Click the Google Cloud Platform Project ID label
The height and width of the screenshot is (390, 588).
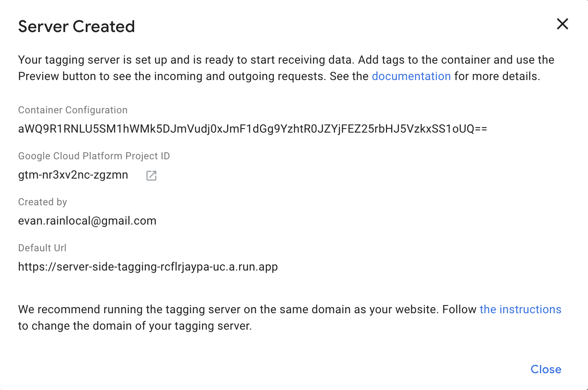pyautogui.click(x=93, y=156)
